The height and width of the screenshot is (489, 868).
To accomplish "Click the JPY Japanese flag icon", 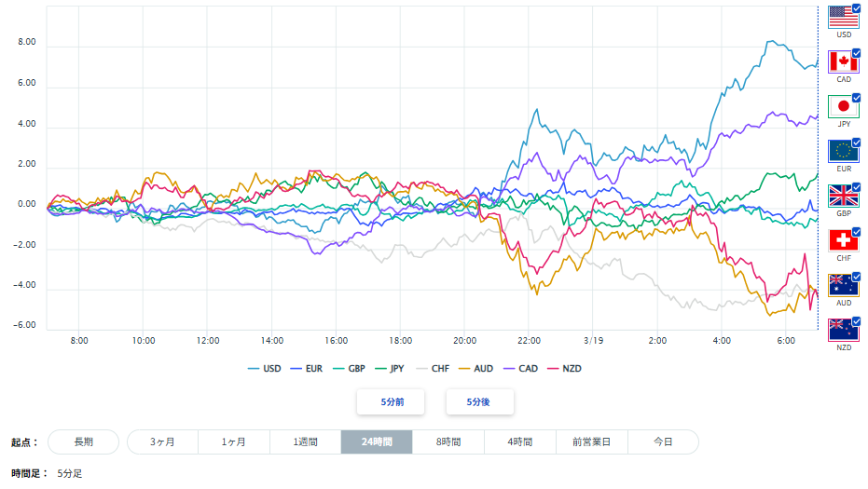I will [843, 107].
